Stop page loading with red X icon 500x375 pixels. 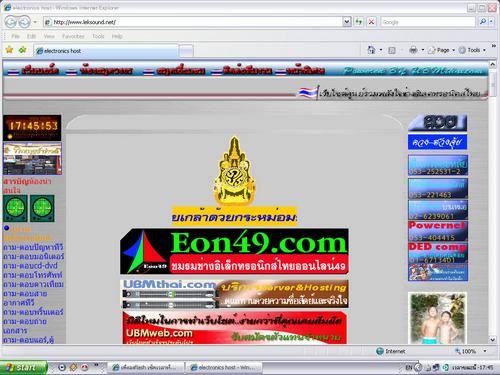point(371,22)
